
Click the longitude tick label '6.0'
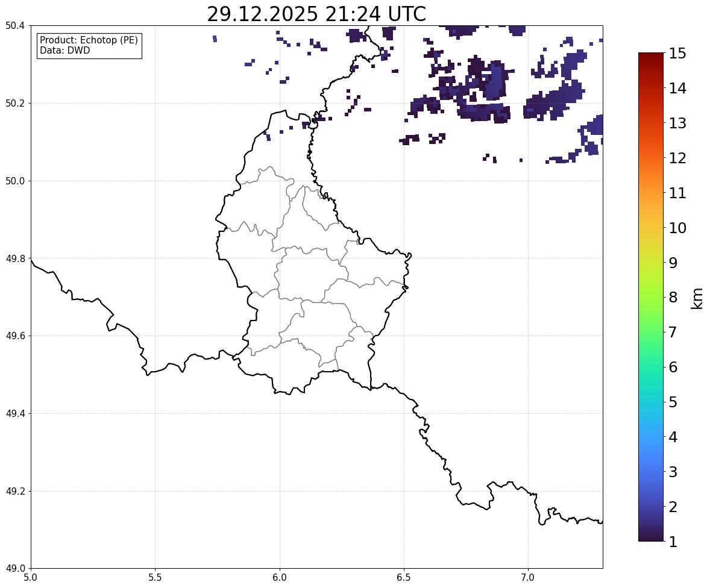280,578
